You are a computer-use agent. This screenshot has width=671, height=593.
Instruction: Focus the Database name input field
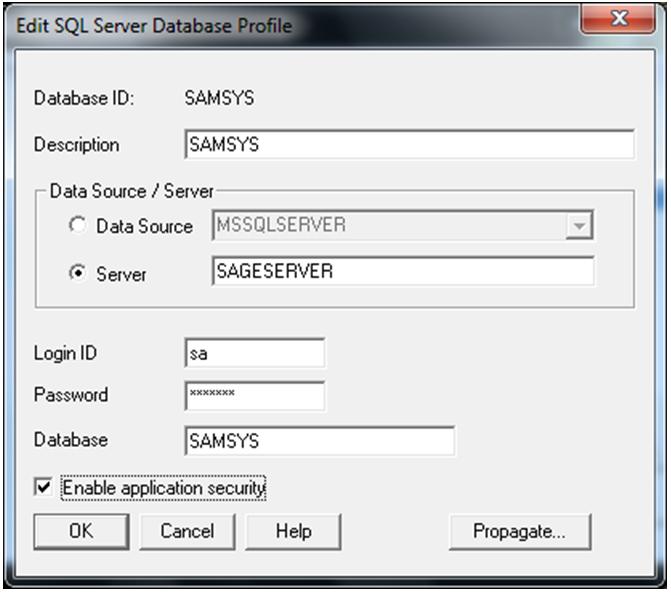[319, 440]
